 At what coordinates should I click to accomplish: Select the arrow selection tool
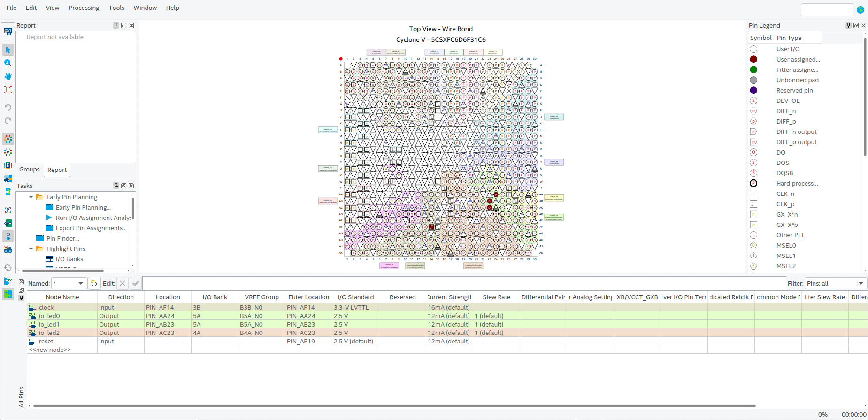click(x=8, y=50)
